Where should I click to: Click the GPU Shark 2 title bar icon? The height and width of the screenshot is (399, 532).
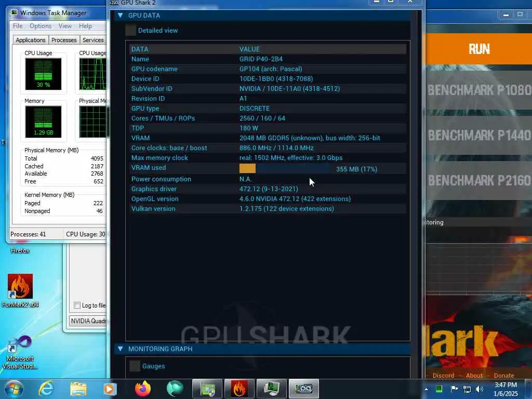(x=114, y=3)
